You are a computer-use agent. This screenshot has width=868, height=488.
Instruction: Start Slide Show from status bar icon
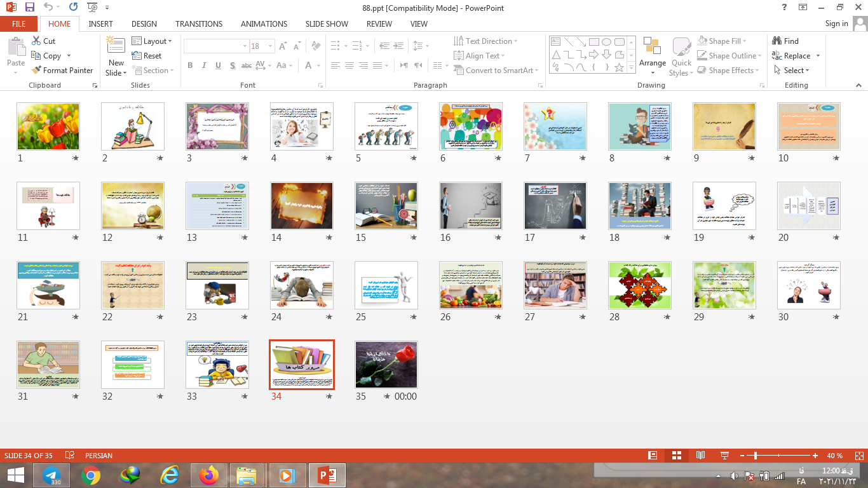coord(724,456)
